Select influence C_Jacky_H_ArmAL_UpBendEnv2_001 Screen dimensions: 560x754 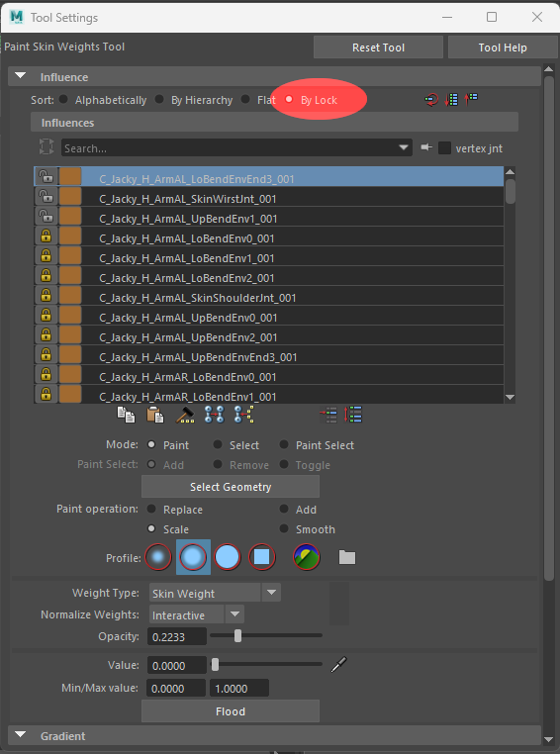(269, 337)
